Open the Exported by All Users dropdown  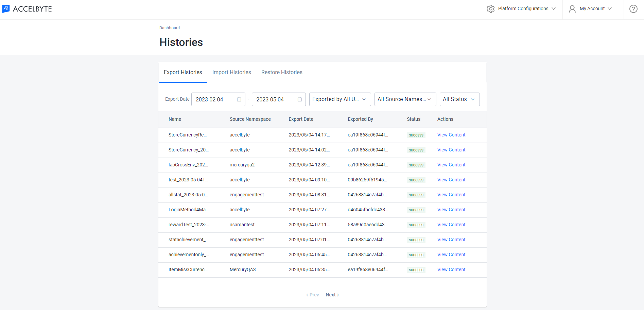click(340, 99)
